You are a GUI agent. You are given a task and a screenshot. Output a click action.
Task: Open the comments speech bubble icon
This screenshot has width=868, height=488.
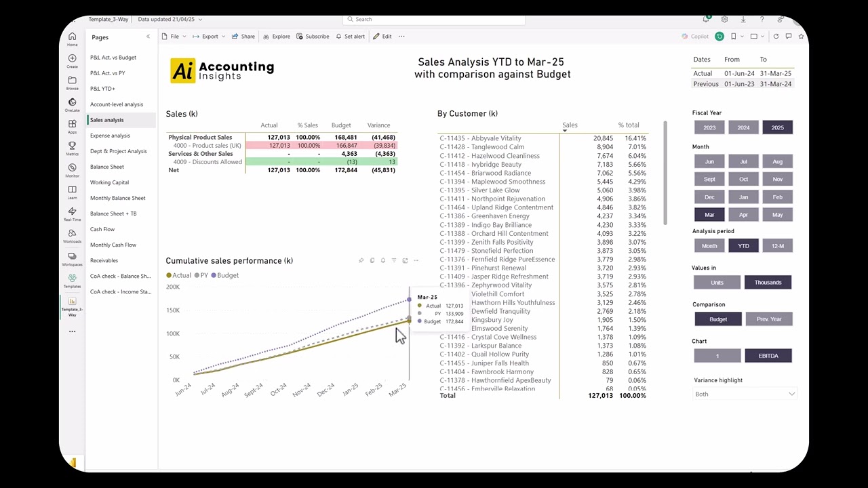(788, 37)
